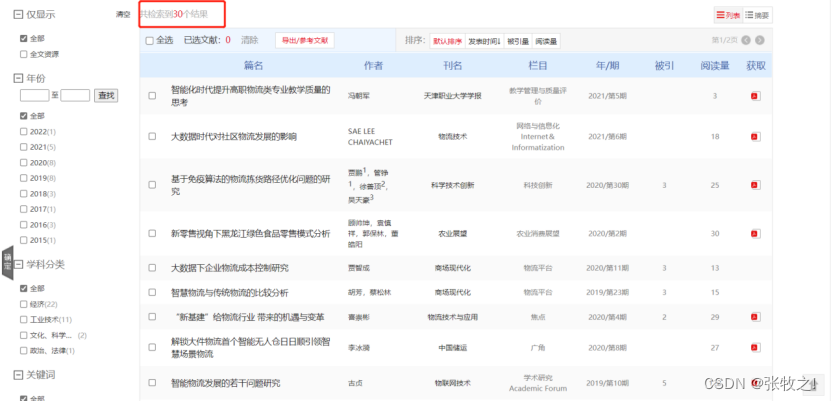Check the 全选 select-all checkbox
The image size is (831, 401).
(x=149, y=41)
